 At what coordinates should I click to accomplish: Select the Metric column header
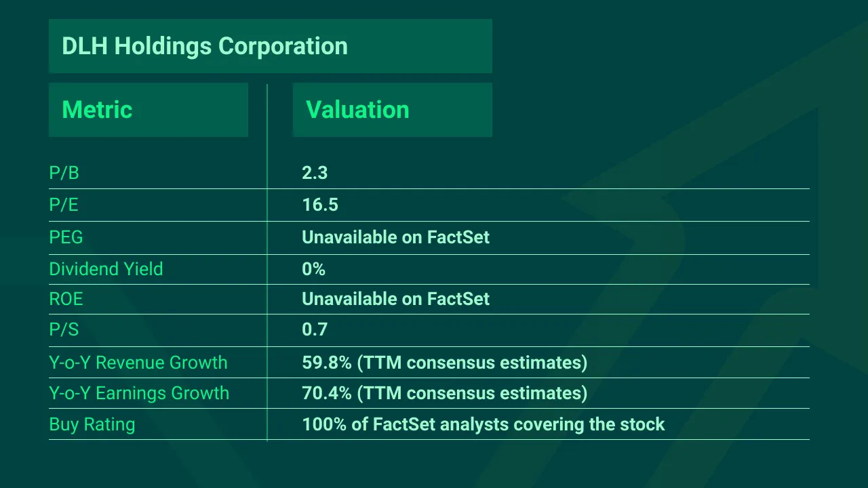tap(97, 110)
